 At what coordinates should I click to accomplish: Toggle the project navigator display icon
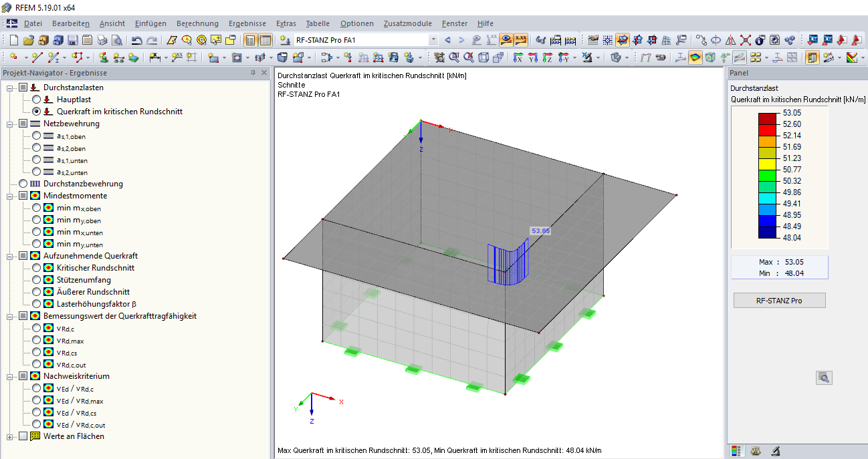(x=251, y=40)
